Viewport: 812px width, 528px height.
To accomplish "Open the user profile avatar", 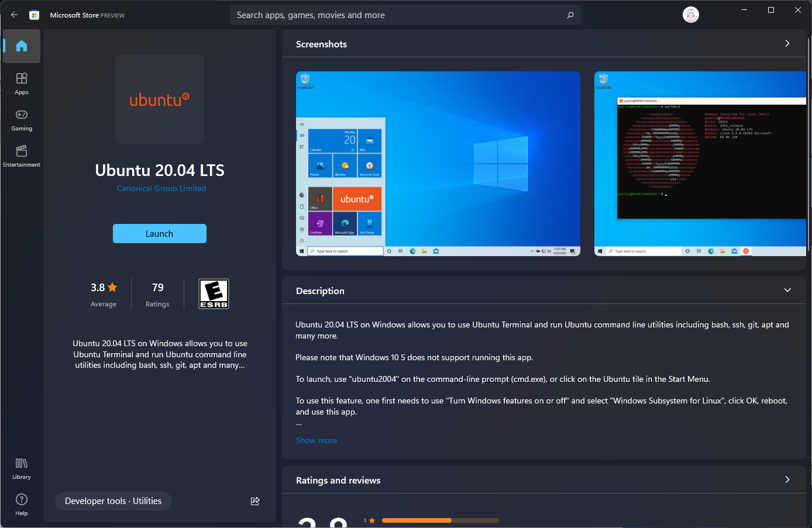I will (691, 15).
